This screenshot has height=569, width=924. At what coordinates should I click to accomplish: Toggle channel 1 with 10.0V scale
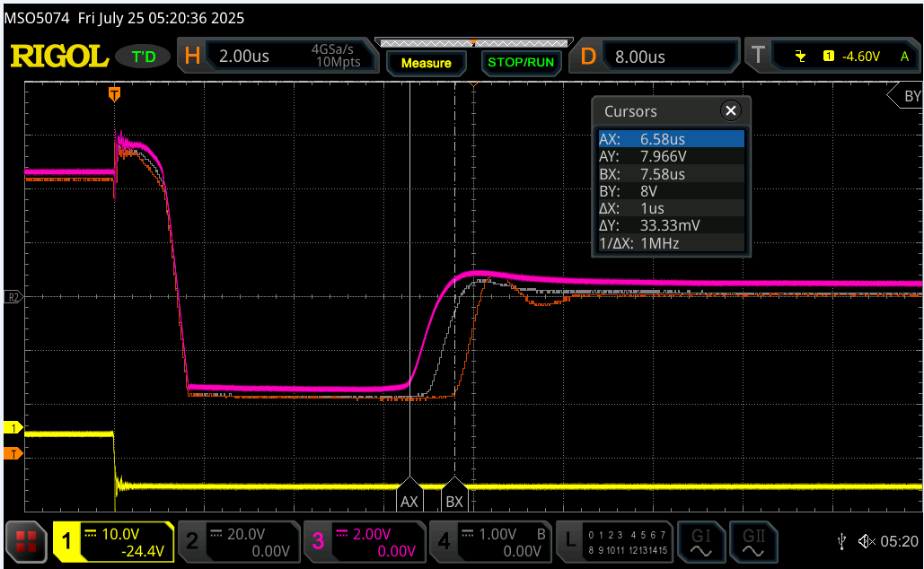pos(113,541)
